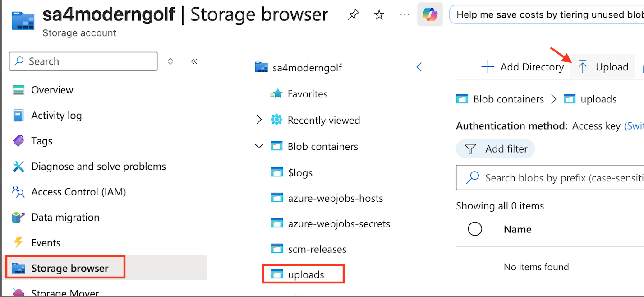
Task: Click the Add filter button
Action: click(496, 149)
